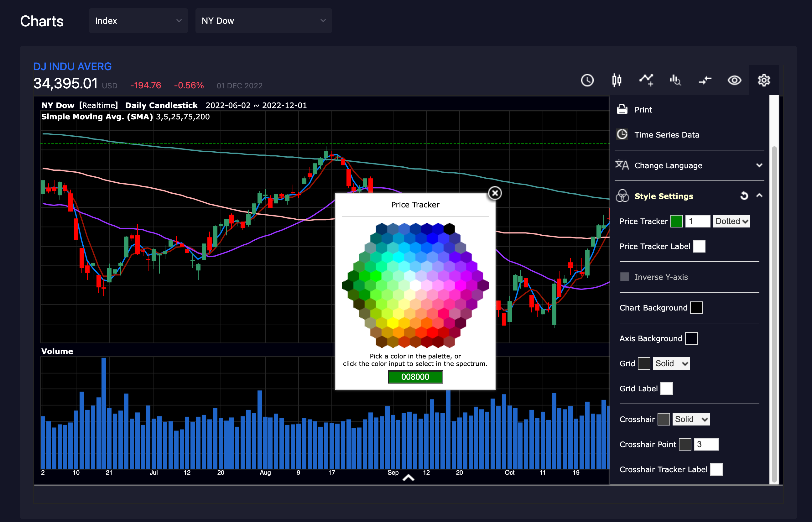Click the Crosshair Tracker Label swatch
812x522 pixels.
tap(716, 470)
